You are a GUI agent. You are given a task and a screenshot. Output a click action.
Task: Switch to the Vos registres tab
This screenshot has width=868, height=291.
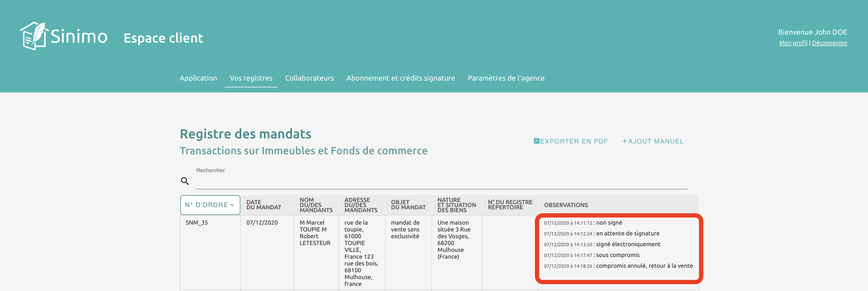point(251,78)
